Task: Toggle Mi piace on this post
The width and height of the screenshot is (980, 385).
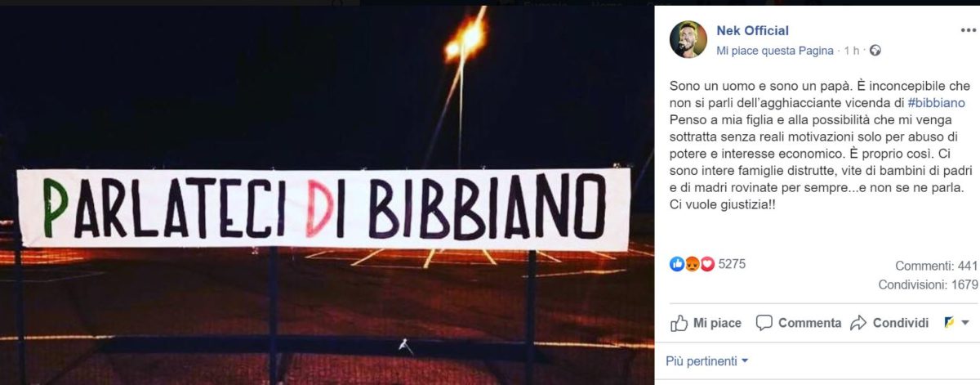Action: coord(706,323)
